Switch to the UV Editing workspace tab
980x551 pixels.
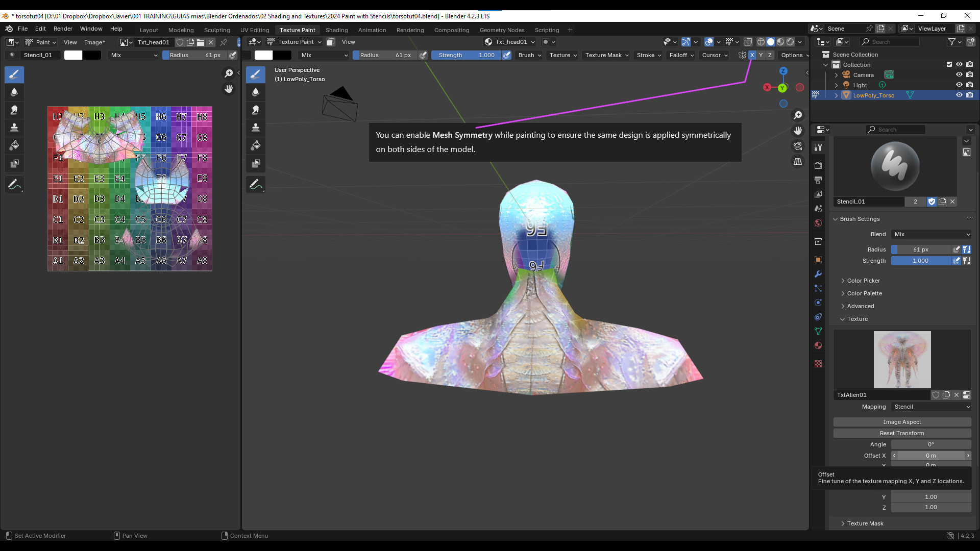[x=255, y=30]
